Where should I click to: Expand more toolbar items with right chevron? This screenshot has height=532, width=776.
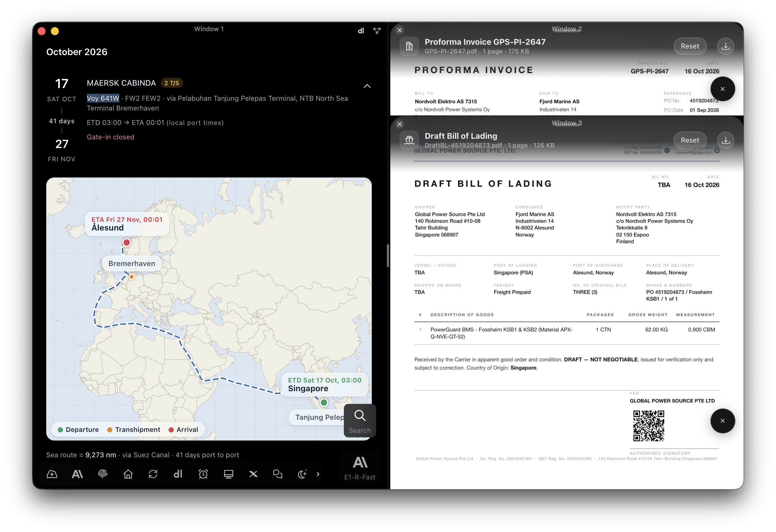(318, 474)
